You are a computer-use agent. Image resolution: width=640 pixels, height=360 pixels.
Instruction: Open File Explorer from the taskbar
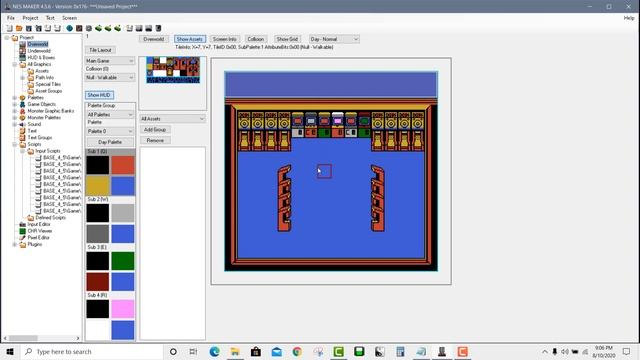point(235,351)
